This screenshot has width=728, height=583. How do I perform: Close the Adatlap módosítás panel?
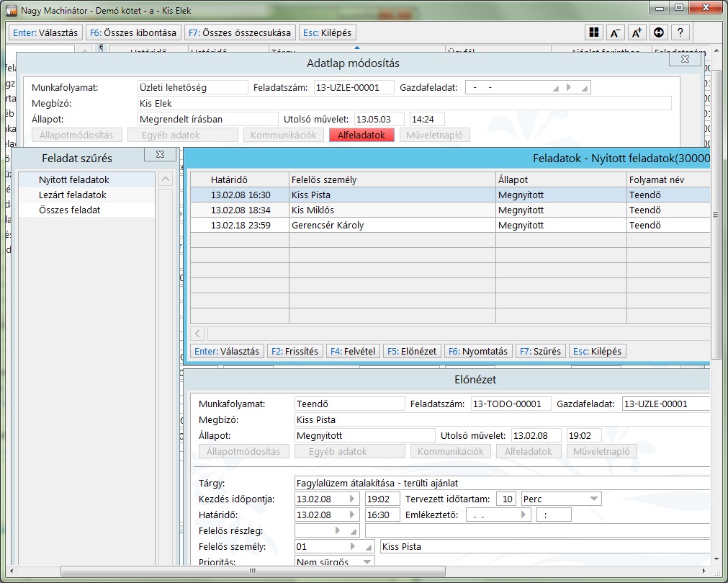pyautogui.click(x=685, y=60)
